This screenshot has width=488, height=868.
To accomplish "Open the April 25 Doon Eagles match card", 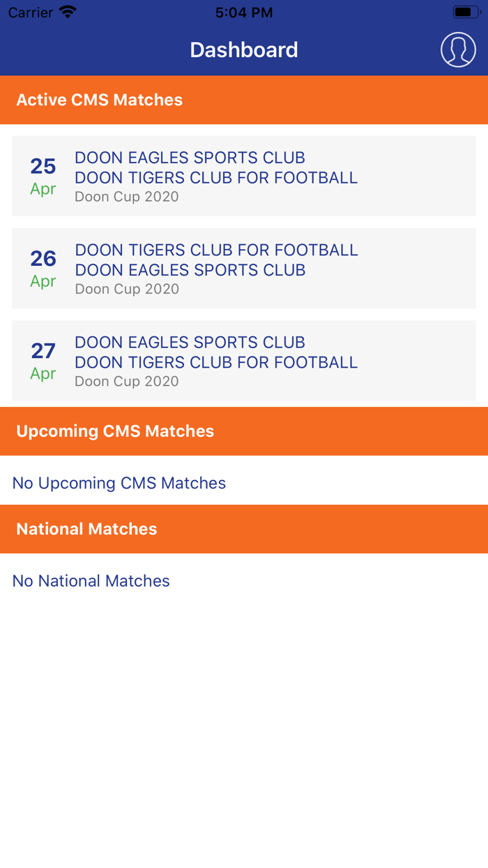I will [244, 176].
